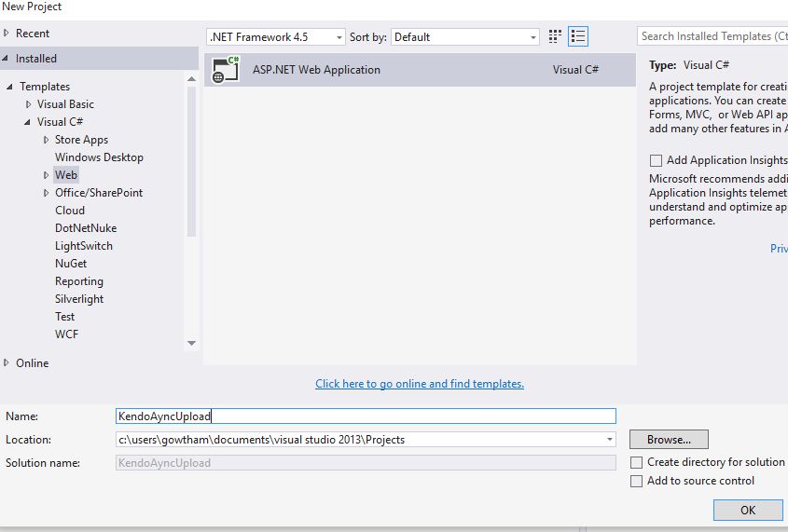Collapse the Visual C# node
This screenshot has height=532, width=788.
[x=27, y=122]
